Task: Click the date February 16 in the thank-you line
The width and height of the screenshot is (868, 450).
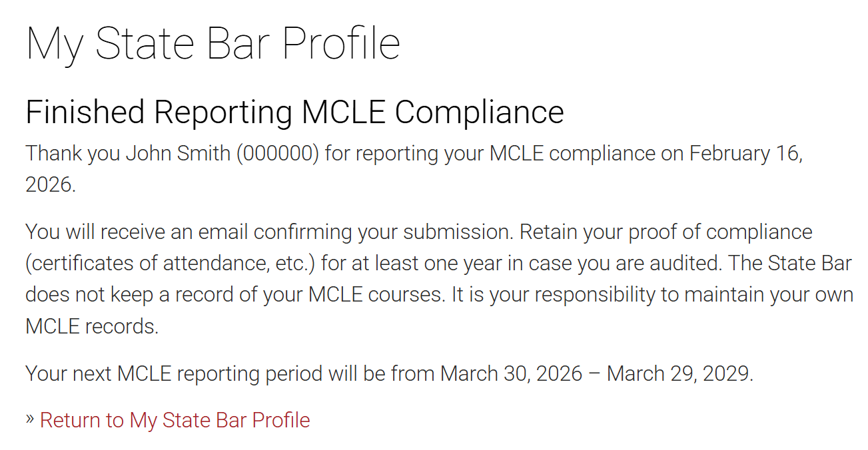Action: [x=745, y=153]
